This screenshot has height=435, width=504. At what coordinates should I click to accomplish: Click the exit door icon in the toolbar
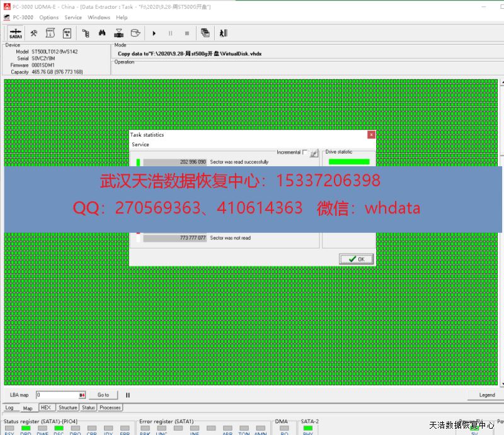223,33
